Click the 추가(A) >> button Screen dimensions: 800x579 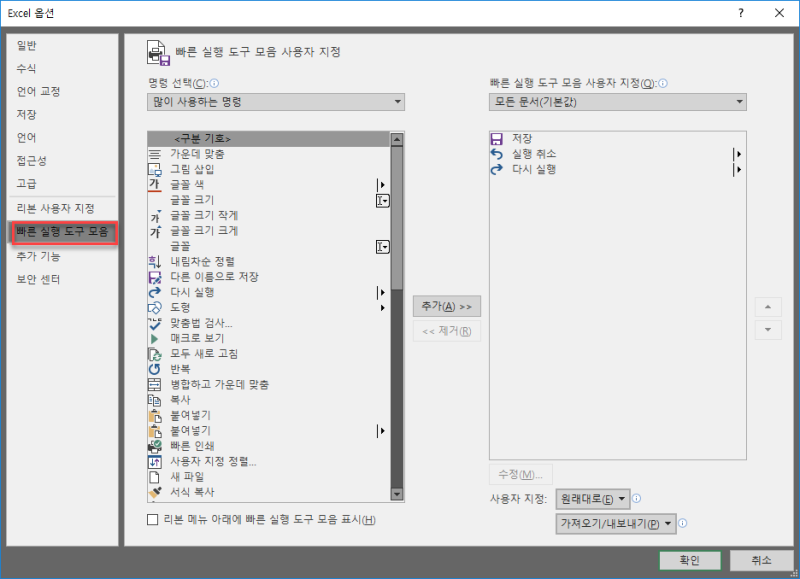(x=446, y=307)
